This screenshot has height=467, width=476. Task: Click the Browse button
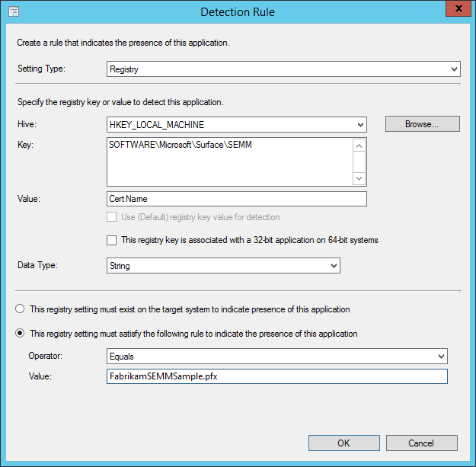422,124
